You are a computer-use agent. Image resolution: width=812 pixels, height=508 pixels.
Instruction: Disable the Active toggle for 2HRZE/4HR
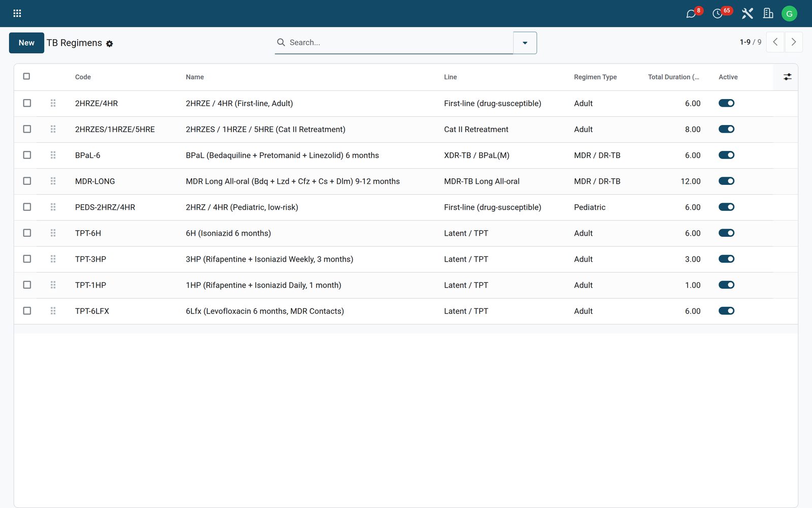pyautogui.click(x=726, y=103)
